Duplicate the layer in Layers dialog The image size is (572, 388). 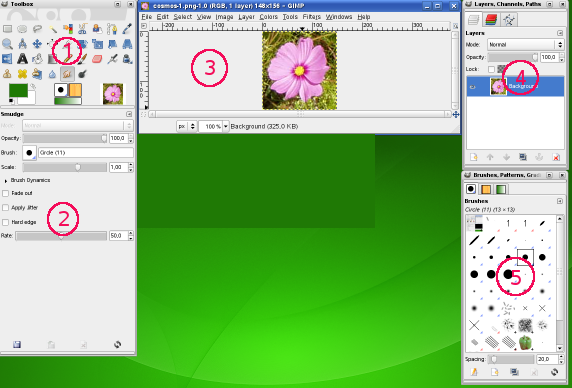click(x=523, y=157)
